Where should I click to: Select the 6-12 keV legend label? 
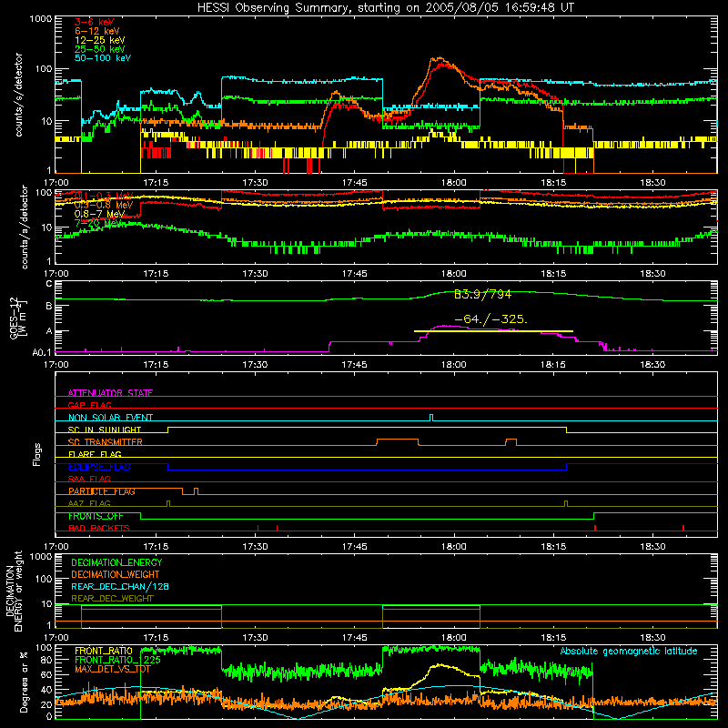tap(97, 31)
